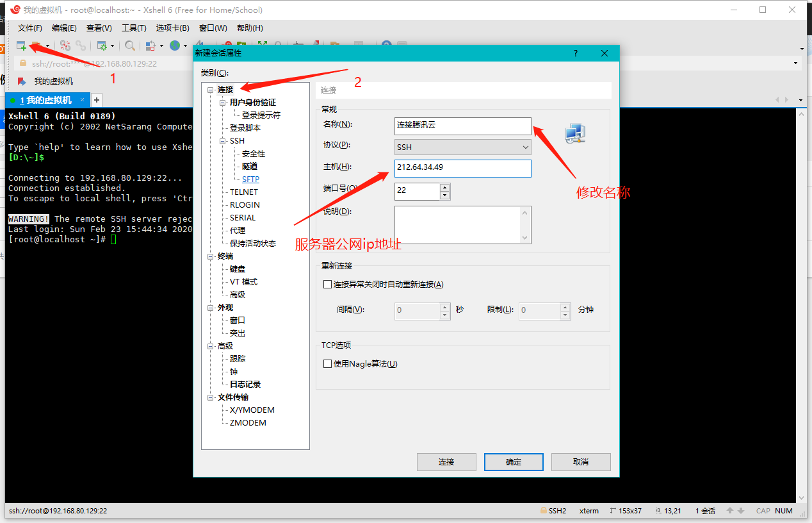Viewport: 812px width, 523px height.
Task: Decrease port number with down spinner
Action: 445,195
